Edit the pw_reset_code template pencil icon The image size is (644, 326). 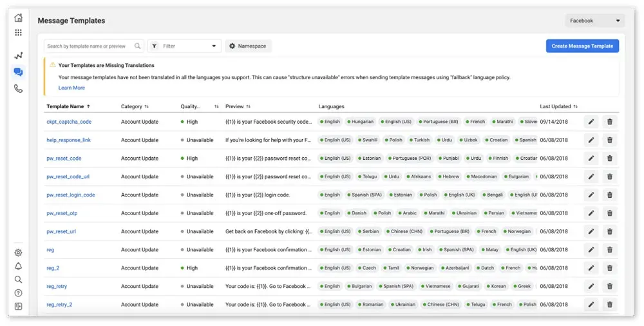(591, 158)
